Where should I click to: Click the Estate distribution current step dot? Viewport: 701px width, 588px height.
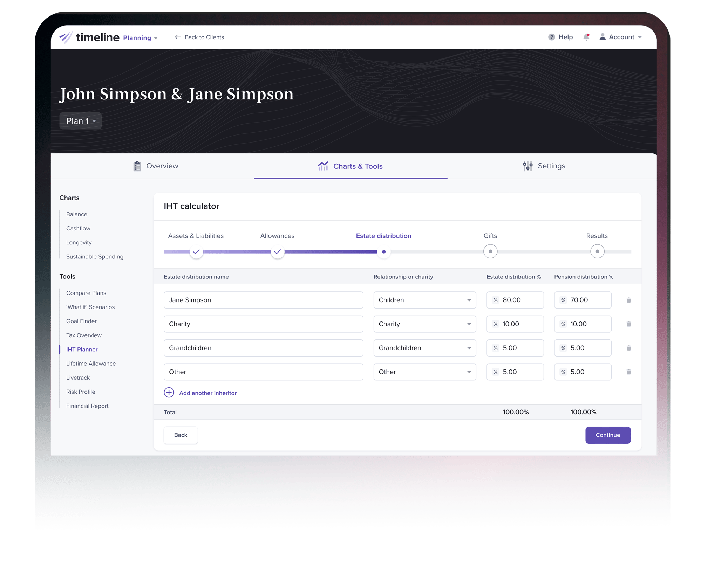(x=384, y=251)
